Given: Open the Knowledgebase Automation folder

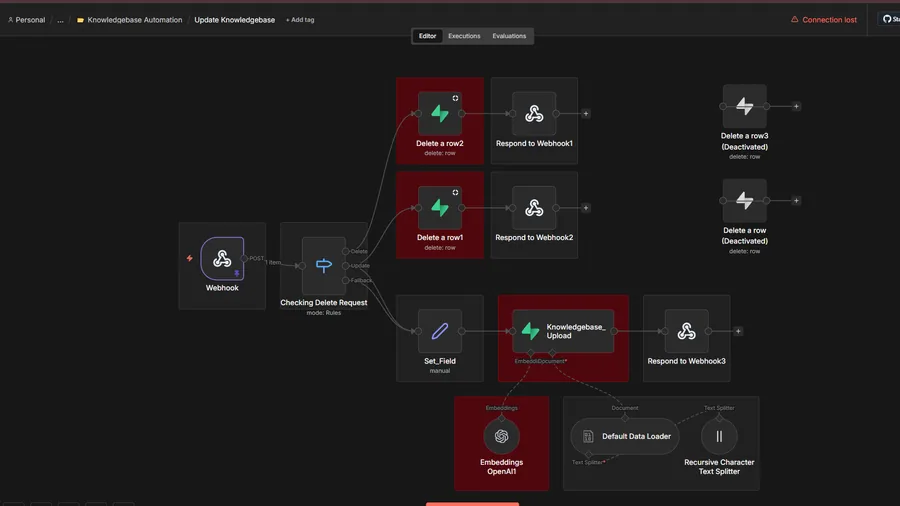Looking at the screenshot, I should (x=129, y=20).
